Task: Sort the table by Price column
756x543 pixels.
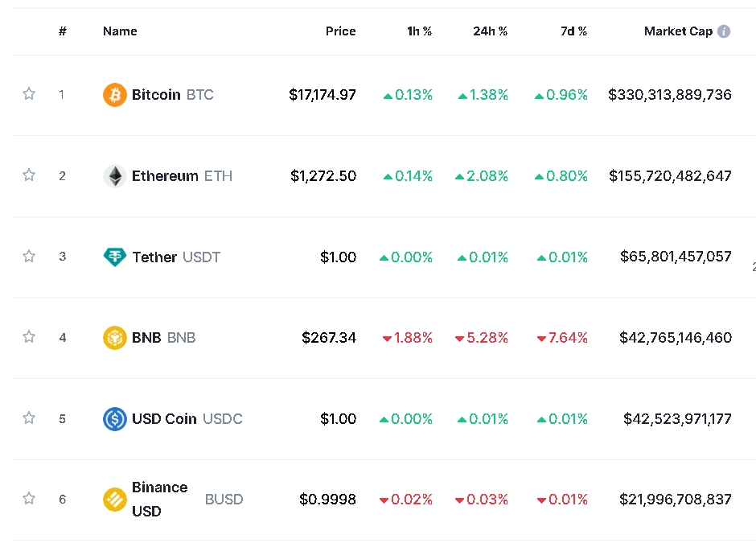Action: click(340, 31)
